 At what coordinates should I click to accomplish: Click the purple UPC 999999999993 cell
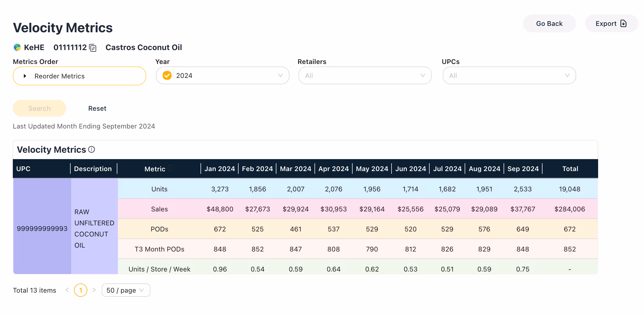tap(42, 229)
